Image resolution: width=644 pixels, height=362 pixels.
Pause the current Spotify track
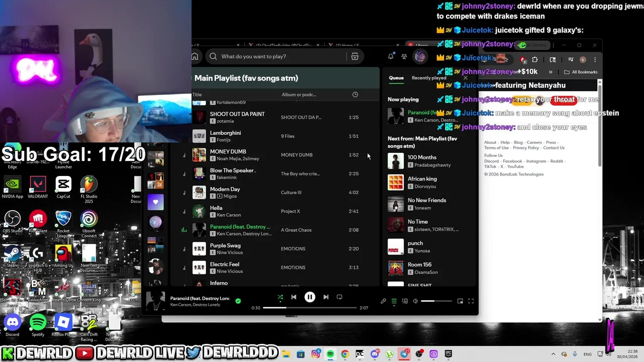coord(310,297)
